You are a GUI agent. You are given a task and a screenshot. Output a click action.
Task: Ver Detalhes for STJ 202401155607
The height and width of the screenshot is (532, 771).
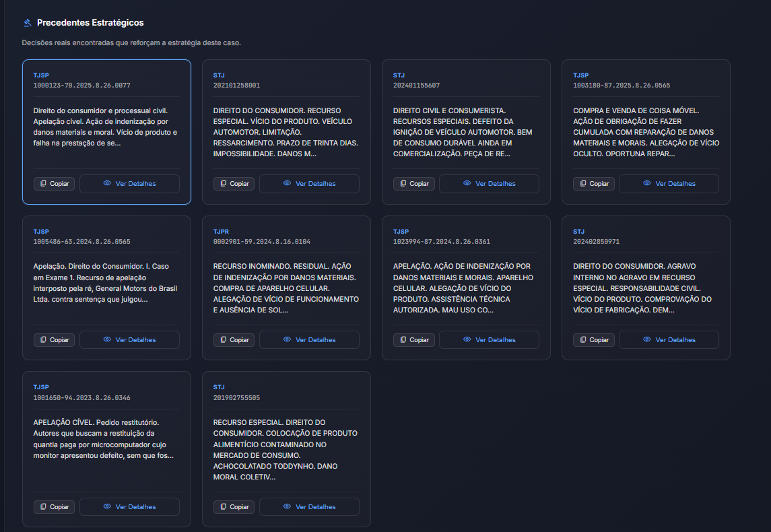point(490,183)
